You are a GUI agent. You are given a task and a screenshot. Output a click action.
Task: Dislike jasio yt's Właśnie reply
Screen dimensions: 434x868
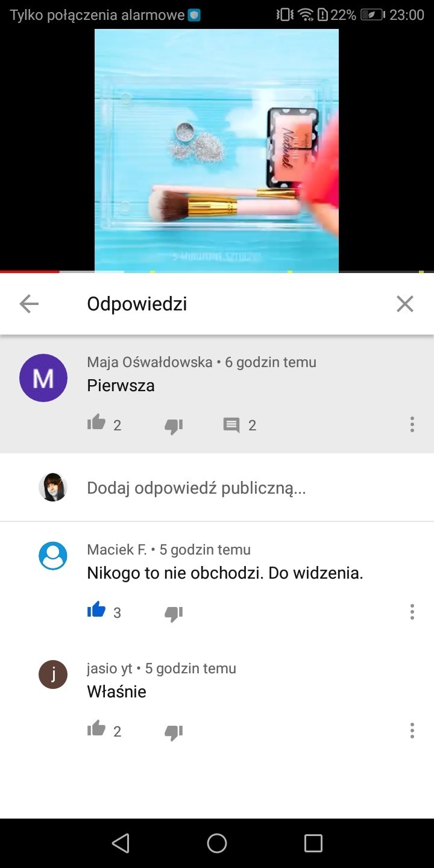coord(174,732)
